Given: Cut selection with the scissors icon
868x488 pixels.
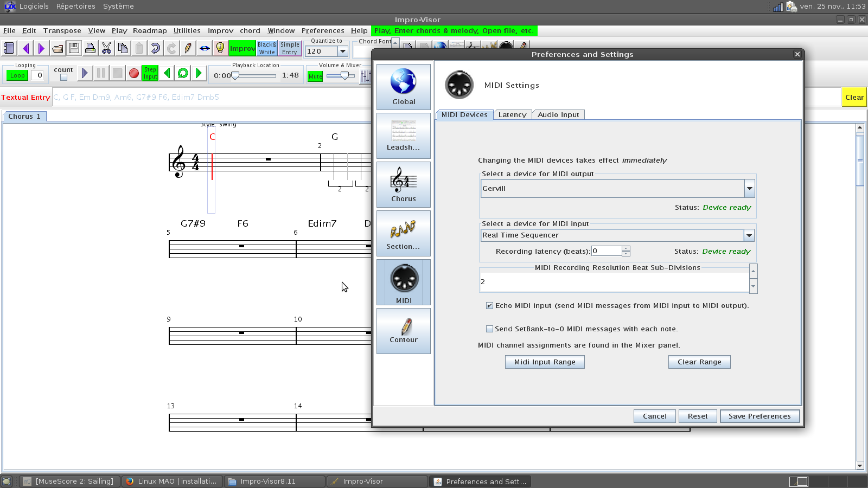Looking at the screenshot, I should 107,48.
